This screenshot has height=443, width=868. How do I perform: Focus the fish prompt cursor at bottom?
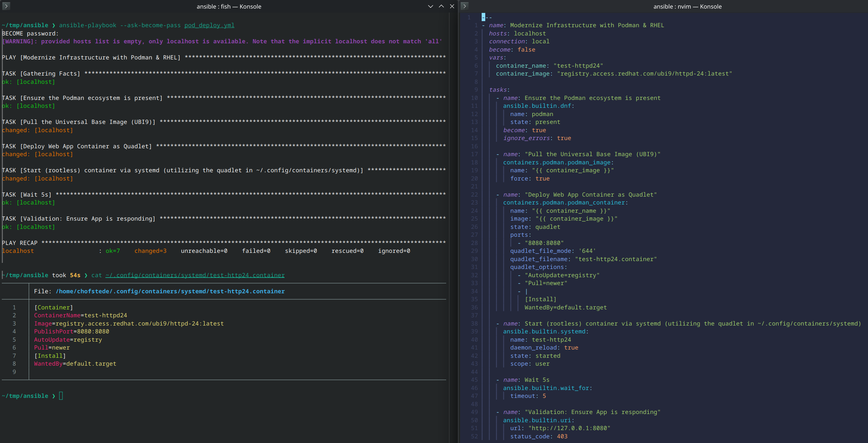[61, 396]
